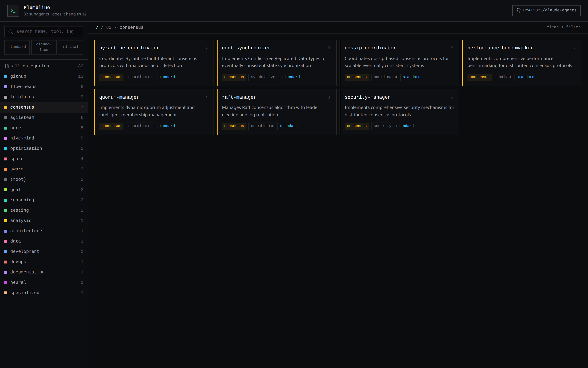
Task: Expand the performance-benchmarker card chevron
Action: [575, 48]
